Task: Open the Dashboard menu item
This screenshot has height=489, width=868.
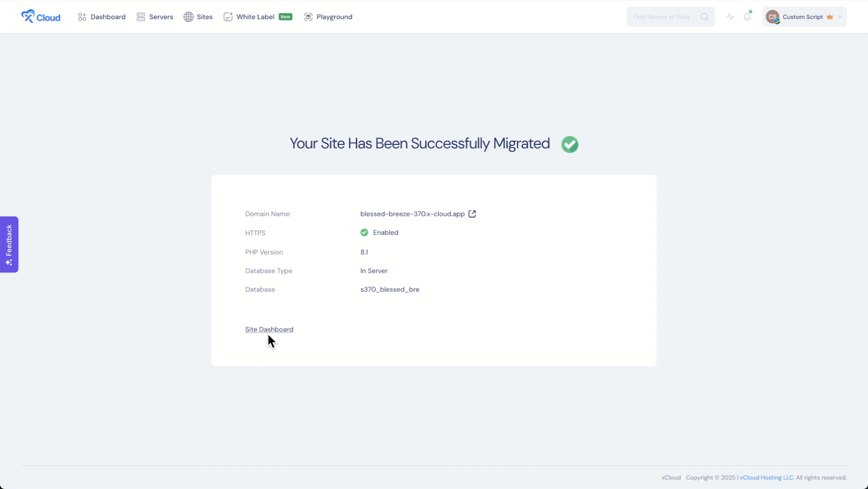Action: tap(107, 16)
